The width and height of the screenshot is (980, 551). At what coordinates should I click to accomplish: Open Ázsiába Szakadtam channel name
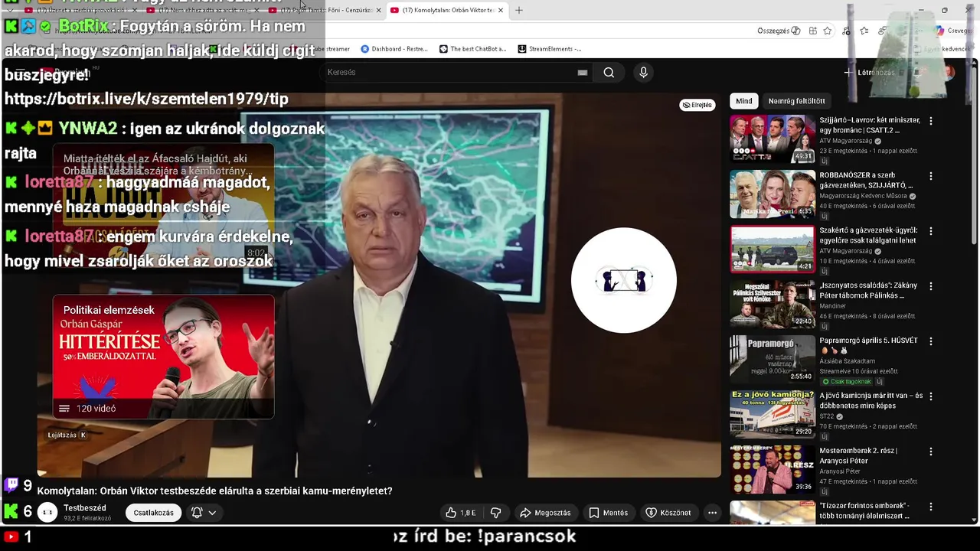point(848,361)
